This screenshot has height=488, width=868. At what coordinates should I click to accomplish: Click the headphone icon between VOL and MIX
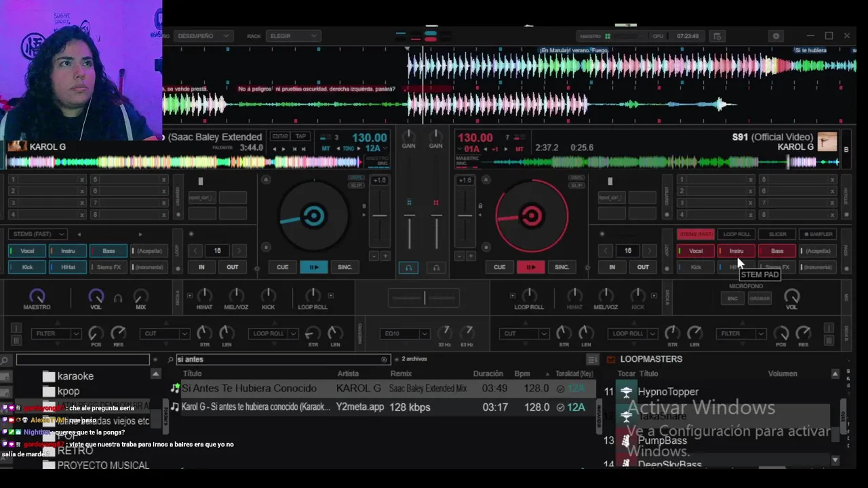(118, 298)
